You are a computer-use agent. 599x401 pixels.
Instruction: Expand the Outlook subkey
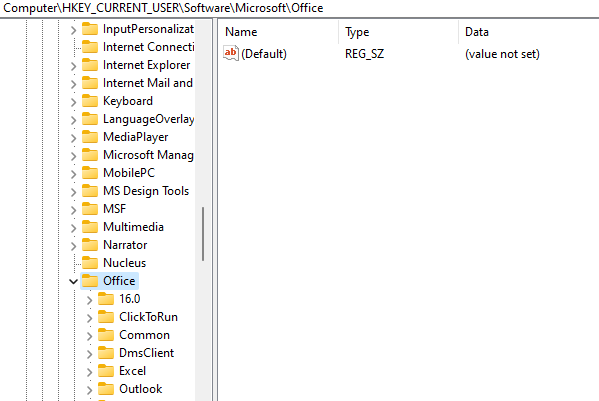pos(89,390)
